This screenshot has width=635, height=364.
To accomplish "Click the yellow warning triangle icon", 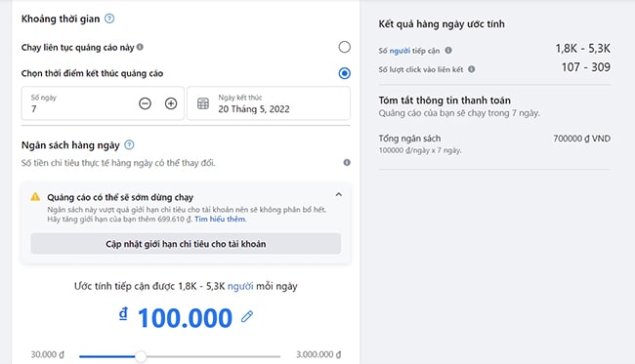I will point(35,197).
